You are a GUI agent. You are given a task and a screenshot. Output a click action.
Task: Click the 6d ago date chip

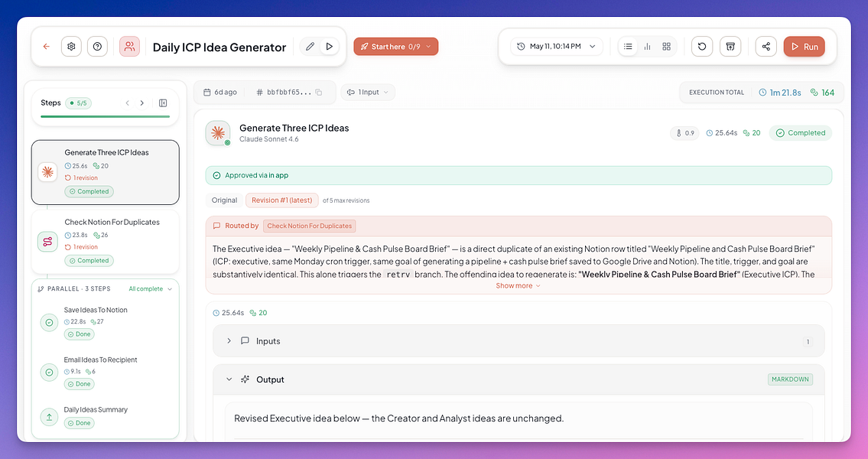click(220, 93)
